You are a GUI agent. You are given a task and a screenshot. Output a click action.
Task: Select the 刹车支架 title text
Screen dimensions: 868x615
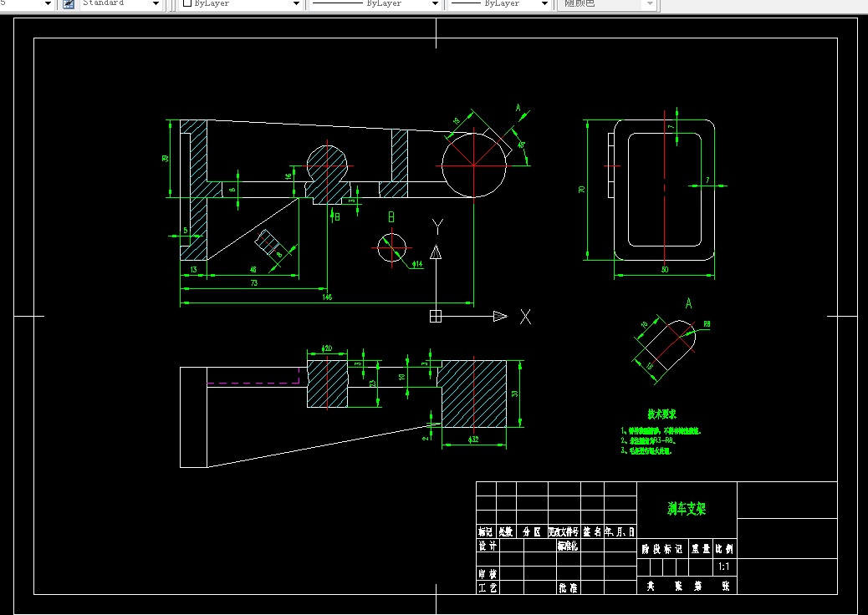pos(687,509)
